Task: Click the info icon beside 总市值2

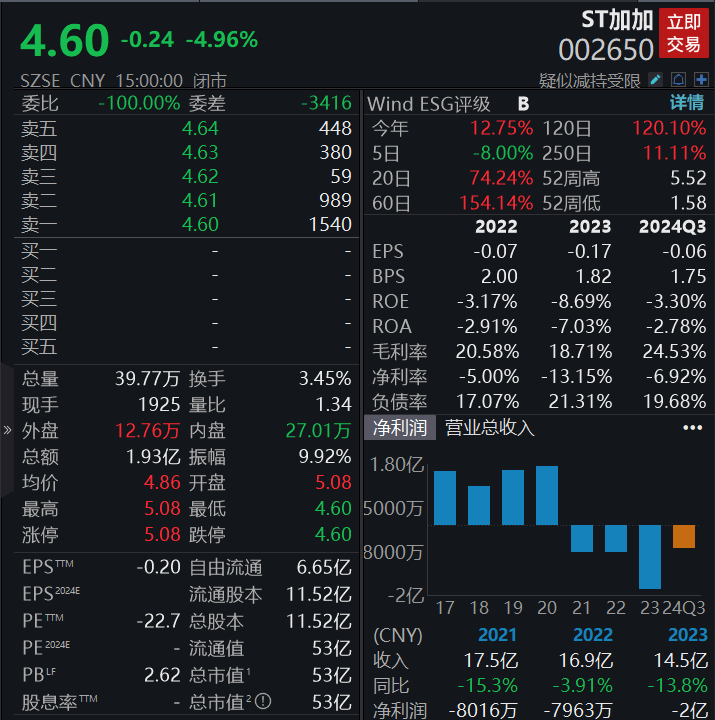Action: coord(263,701)
